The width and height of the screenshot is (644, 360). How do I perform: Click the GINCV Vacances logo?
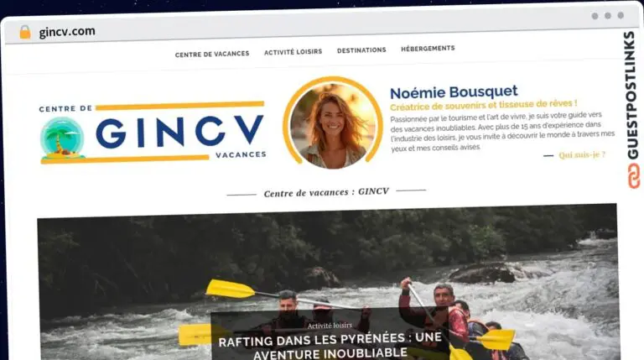point(153,133)
